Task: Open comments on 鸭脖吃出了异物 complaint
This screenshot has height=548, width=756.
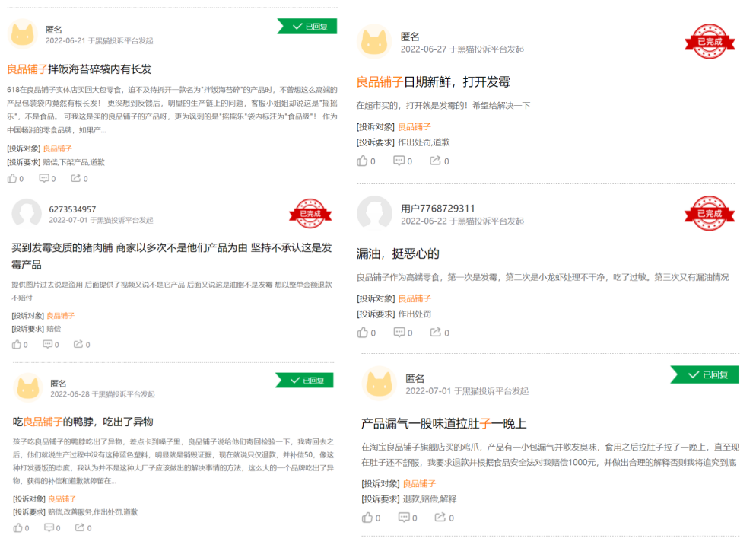Action: [52, 527]
